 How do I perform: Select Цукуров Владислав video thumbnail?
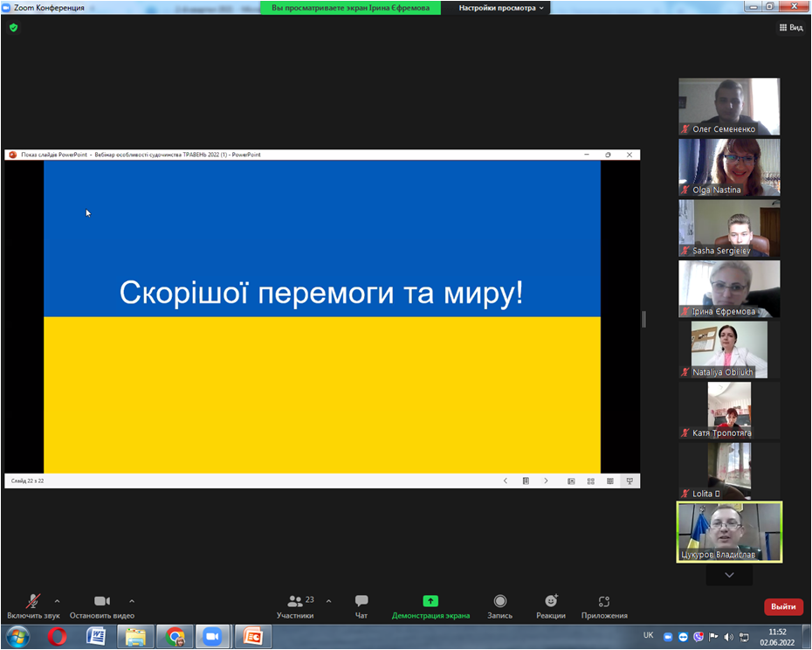tap(729, 531)
